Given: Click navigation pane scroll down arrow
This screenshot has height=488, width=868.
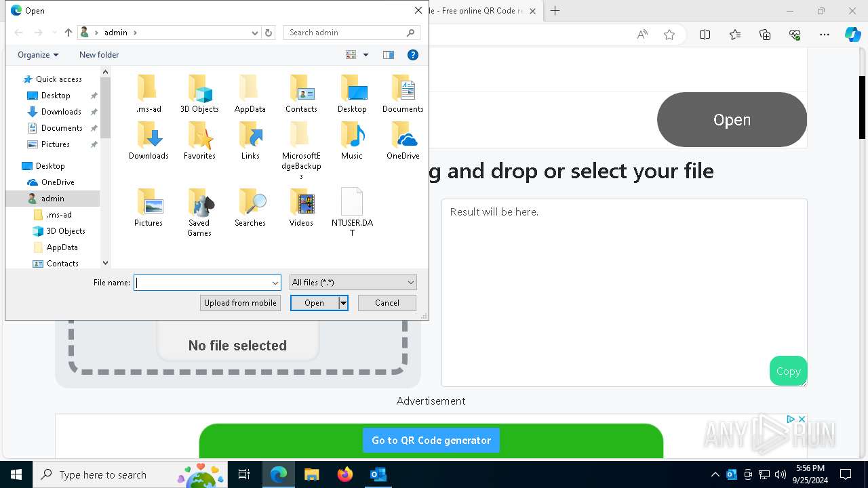Looking at the screenshot, I should click(105, 263).
